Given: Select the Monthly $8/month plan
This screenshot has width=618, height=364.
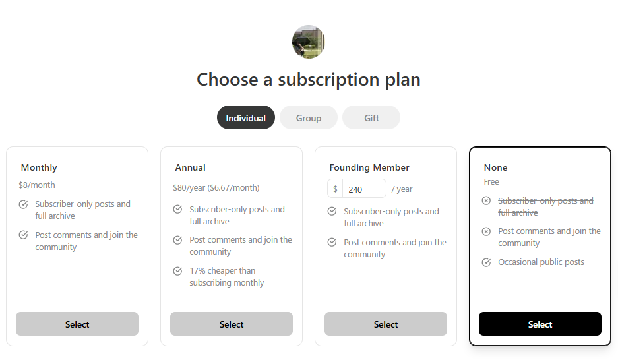Looking at the screenshot, I should [x=77, y=324].
